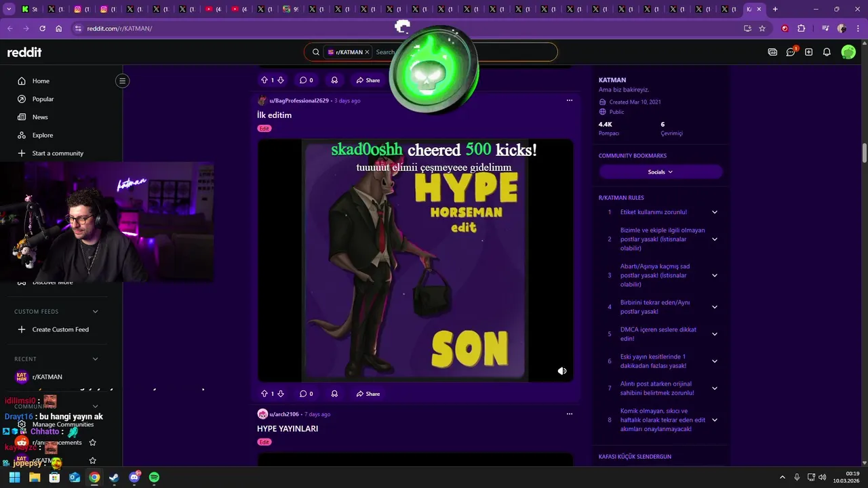Expand rule 1 Etiket kullanımı zorunlu
Image resolution: width=868 pixels, height=488 pixels.
pos(714,212)
